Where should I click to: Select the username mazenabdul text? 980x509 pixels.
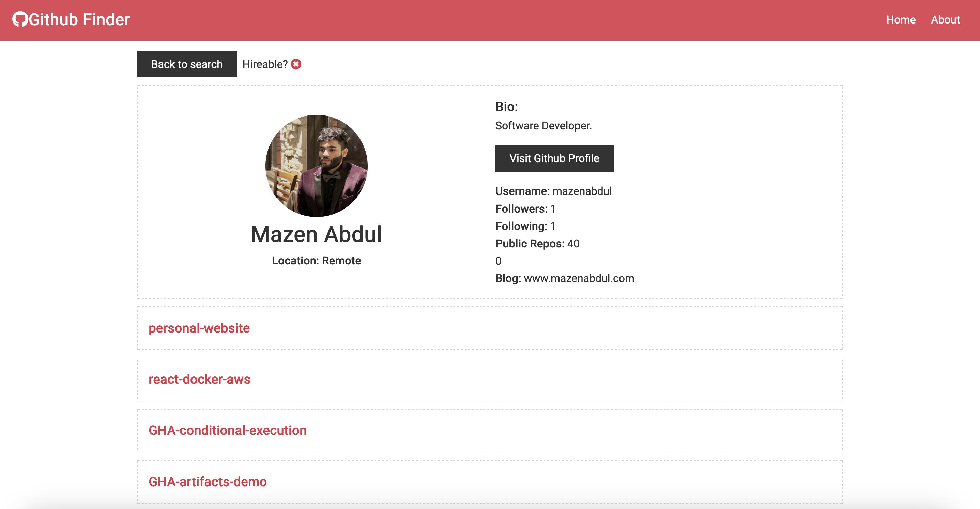click(x=582, y=191)
